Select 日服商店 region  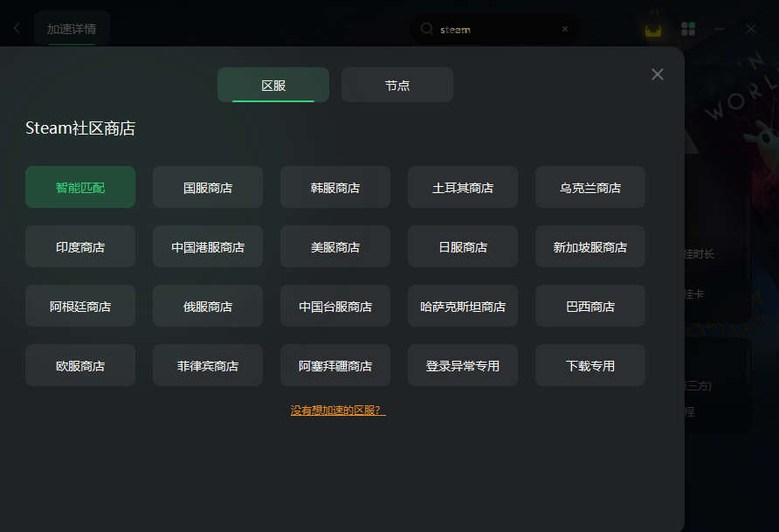coord(463,246)
